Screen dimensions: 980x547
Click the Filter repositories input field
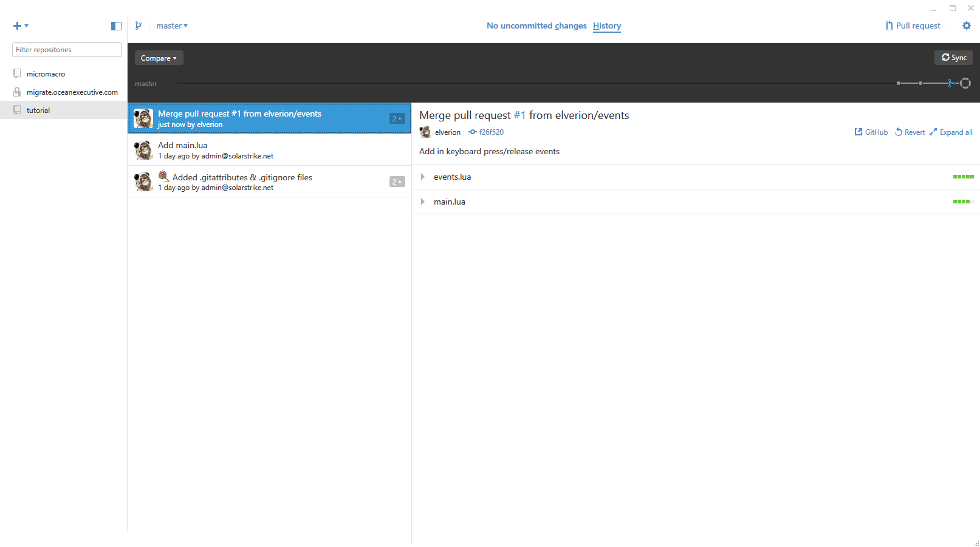click(x=67, y=50)
